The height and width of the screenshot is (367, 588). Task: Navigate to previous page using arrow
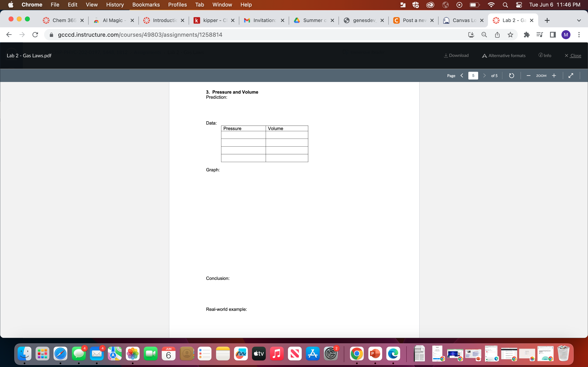[461, 75]
